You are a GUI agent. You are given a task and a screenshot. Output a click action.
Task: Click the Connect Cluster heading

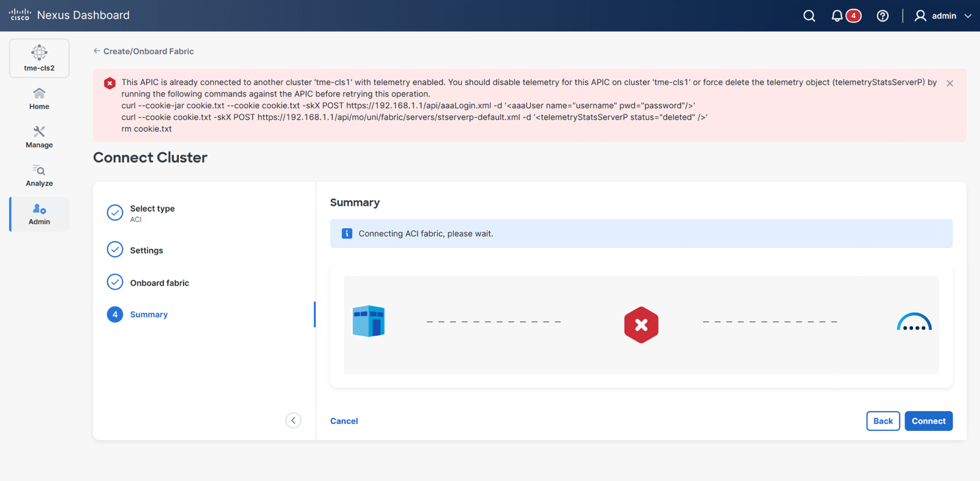tap(150, 158)
